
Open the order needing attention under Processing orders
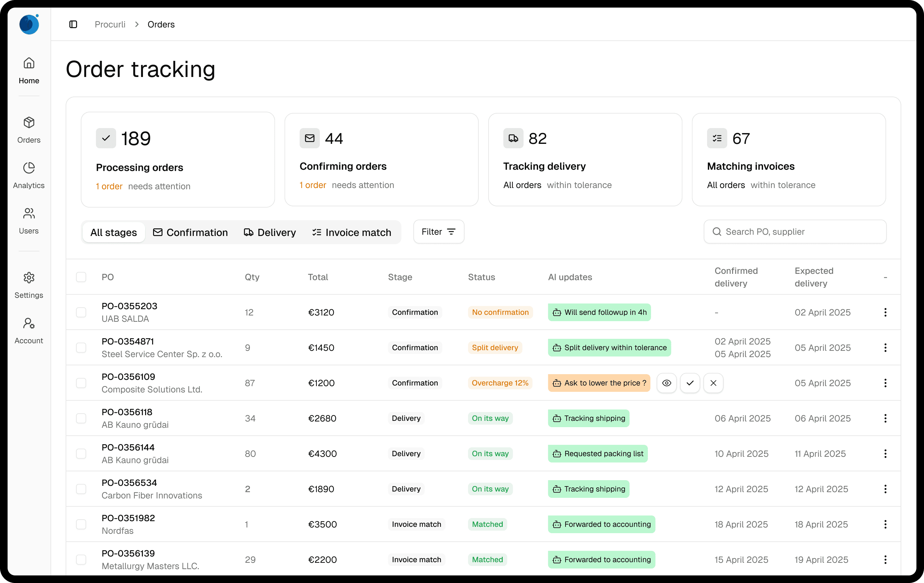click(109, 186)
